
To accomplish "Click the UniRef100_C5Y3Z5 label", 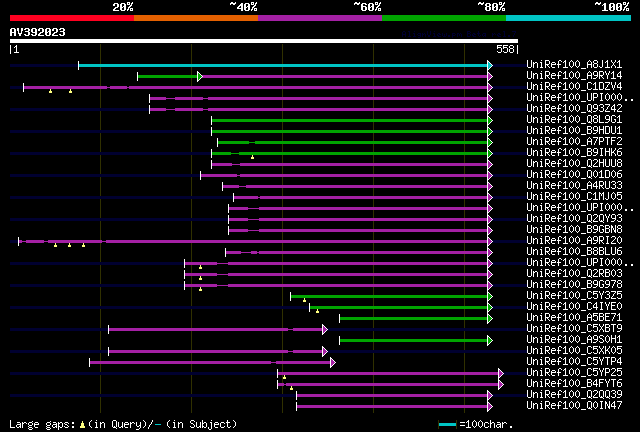I will tap(574, 296).
